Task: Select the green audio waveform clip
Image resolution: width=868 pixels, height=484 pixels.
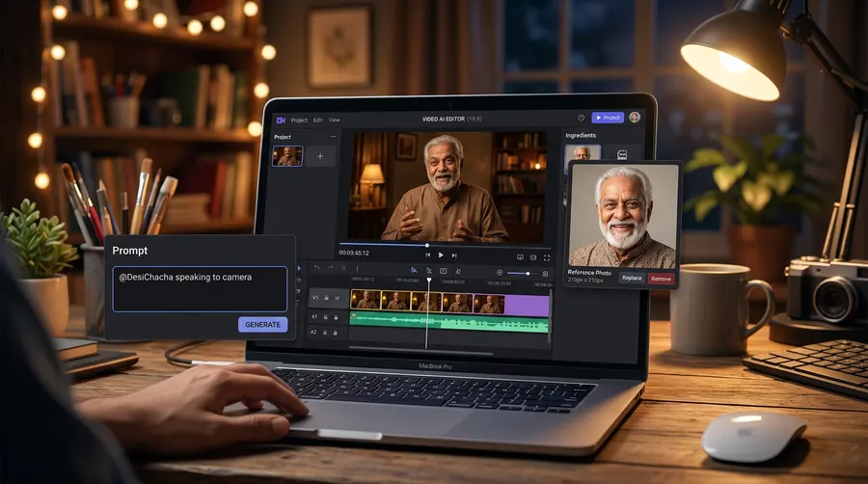Action: click(448, 323)
